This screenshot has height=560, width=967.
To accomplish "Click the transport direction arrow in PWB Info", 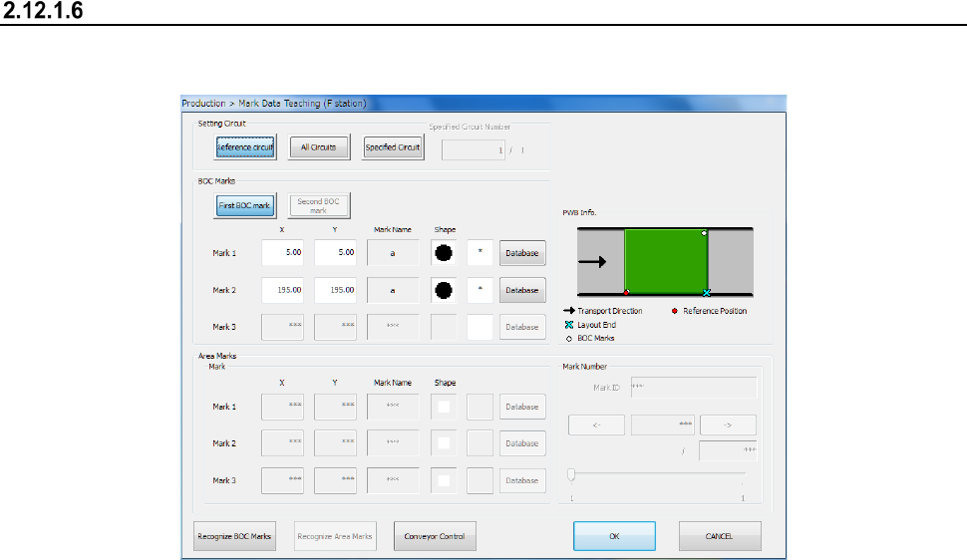I will click(x=591, y=263).
